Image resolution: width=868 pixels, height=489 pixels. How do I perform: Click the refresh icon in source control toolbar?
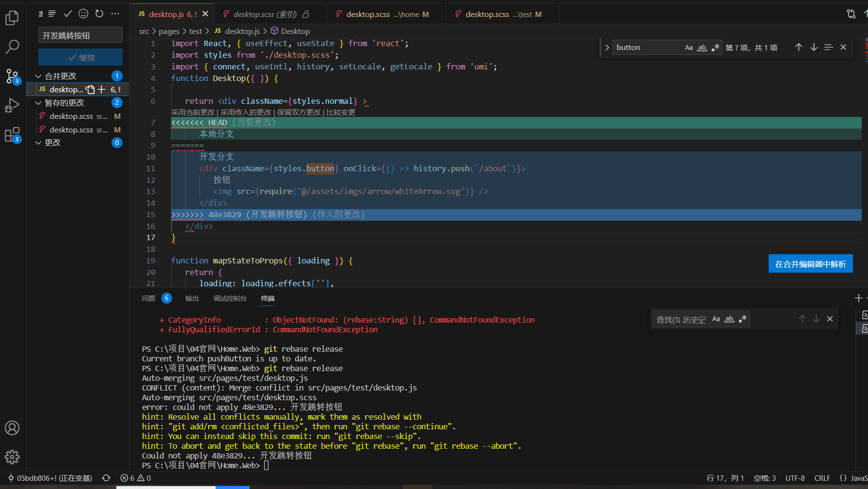click(99, 14)
